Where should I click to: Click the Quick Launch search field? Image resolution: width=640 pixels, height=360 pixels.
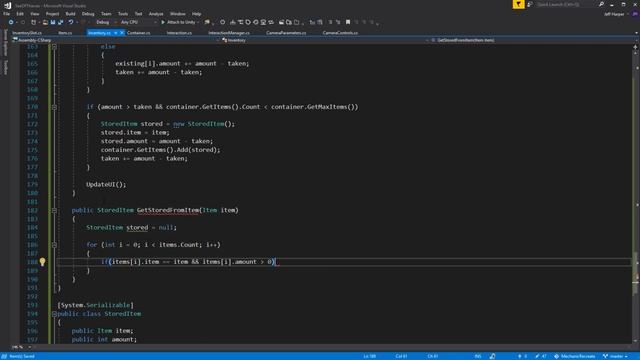click(565, 4)
